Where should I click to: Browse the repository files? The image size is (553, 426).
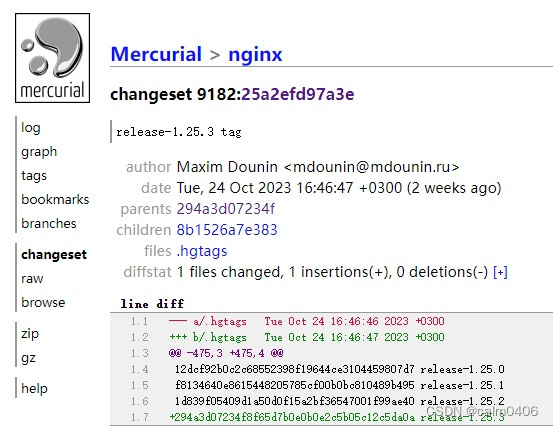pos(43,302)
